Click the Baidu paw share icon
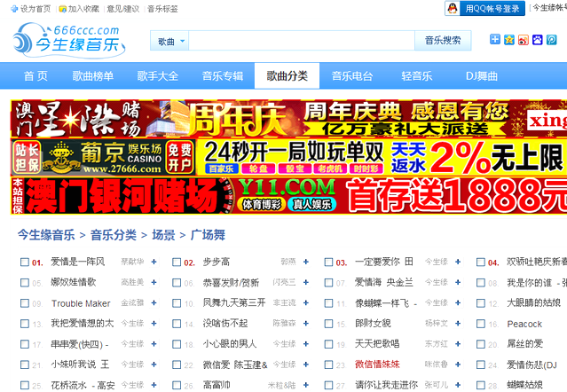567x392 pixels. [537, 40]
